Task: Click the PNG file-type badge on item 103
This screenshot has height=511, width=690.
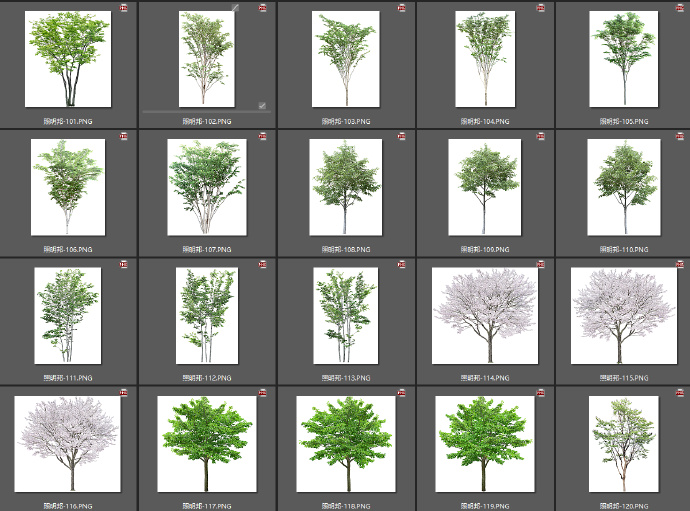Action: [402, 8]
